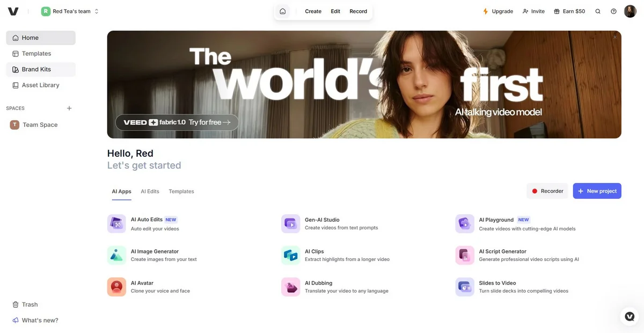The height and width of the screenshot is (333, 644).
Task: Open the user profile avatar
Action: pyautogui.click(x=630, y=11)
